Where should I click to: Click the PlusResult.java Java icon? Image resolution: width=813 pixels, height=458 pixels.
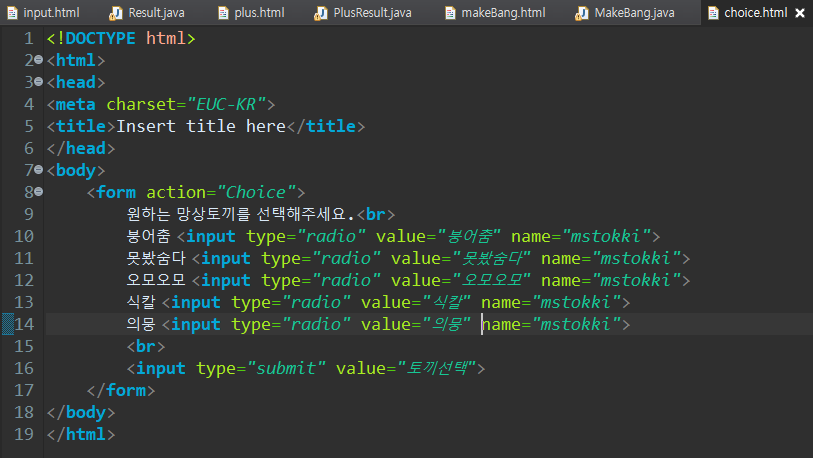coord(320,13)
